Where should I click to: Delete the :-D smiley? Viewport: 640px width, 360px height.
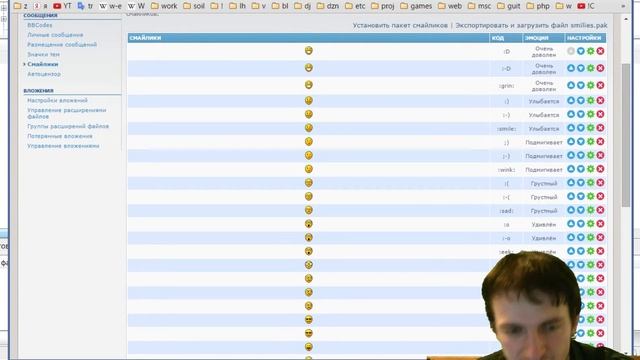click(x=600, y=68)
